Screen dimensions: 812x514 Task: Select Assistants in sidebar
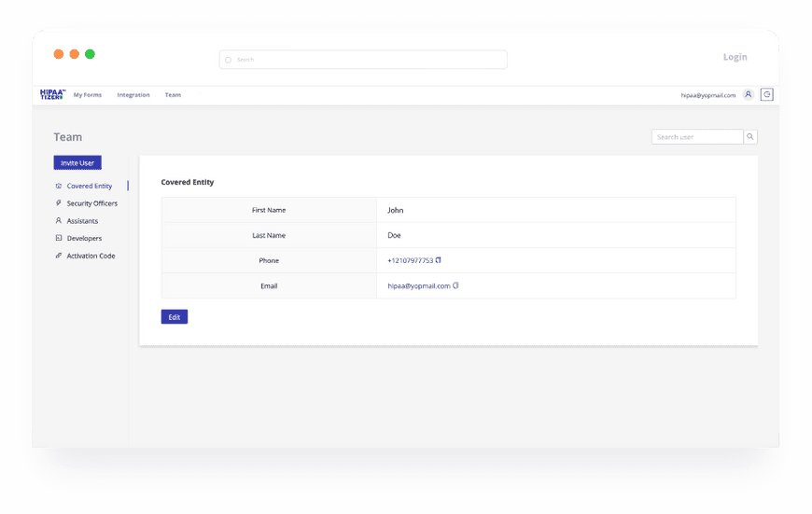coord(82,221)
